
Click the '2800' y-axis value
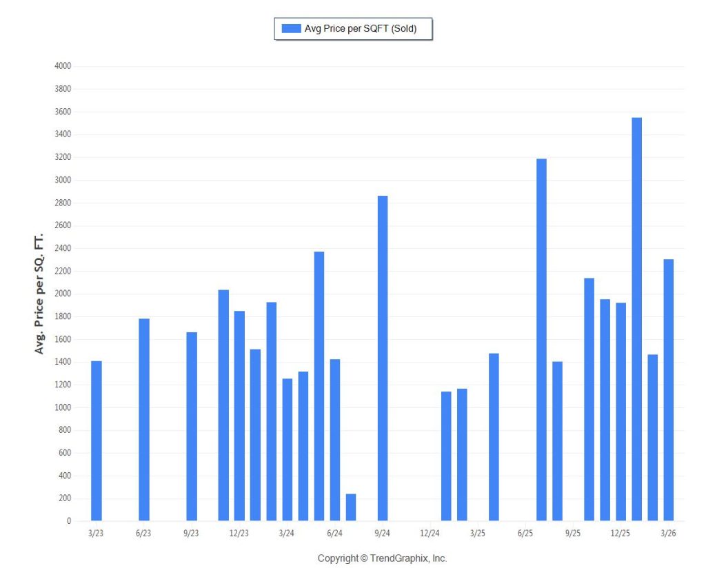[63, 203]
